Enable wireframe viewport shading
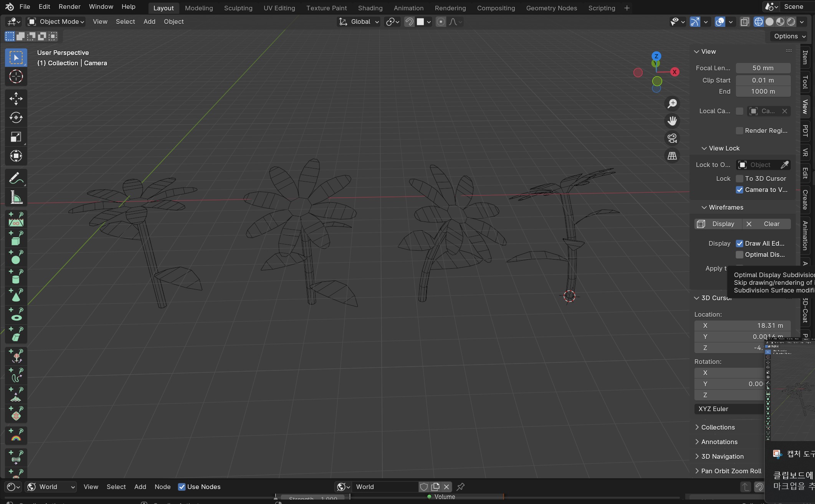815x504 pixels. point(759,22)
